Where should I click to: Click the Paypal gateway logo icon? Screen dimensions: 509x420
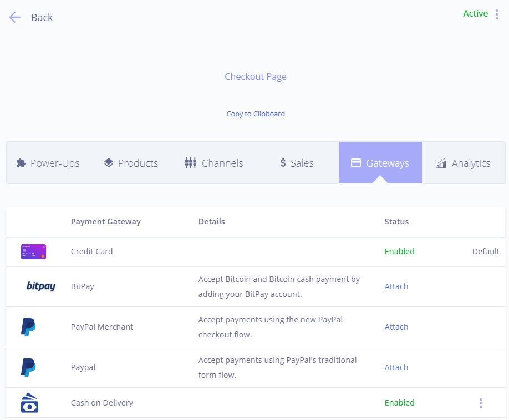(x=29, y=367)
